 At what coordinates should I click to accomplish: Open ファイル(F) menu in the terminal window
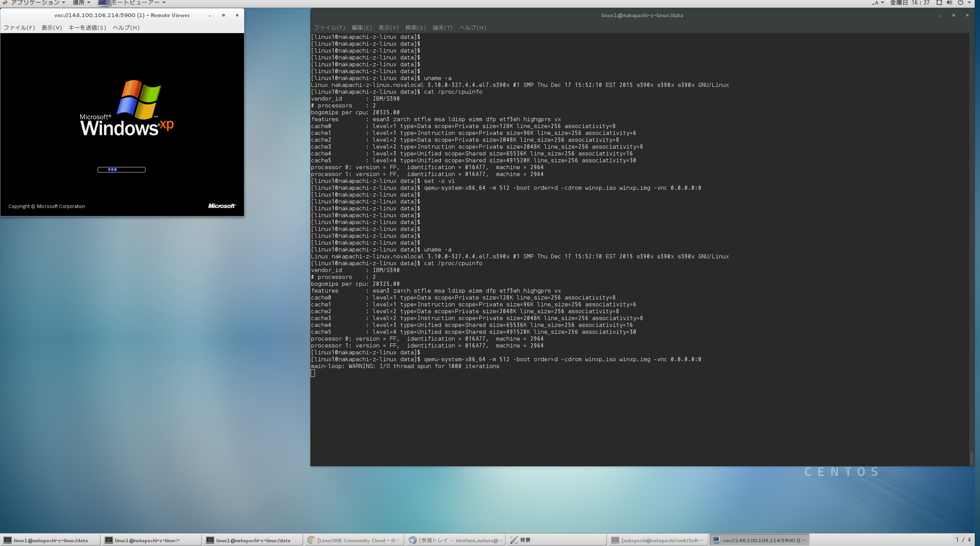pyautogui.click(x=329, y=27)
